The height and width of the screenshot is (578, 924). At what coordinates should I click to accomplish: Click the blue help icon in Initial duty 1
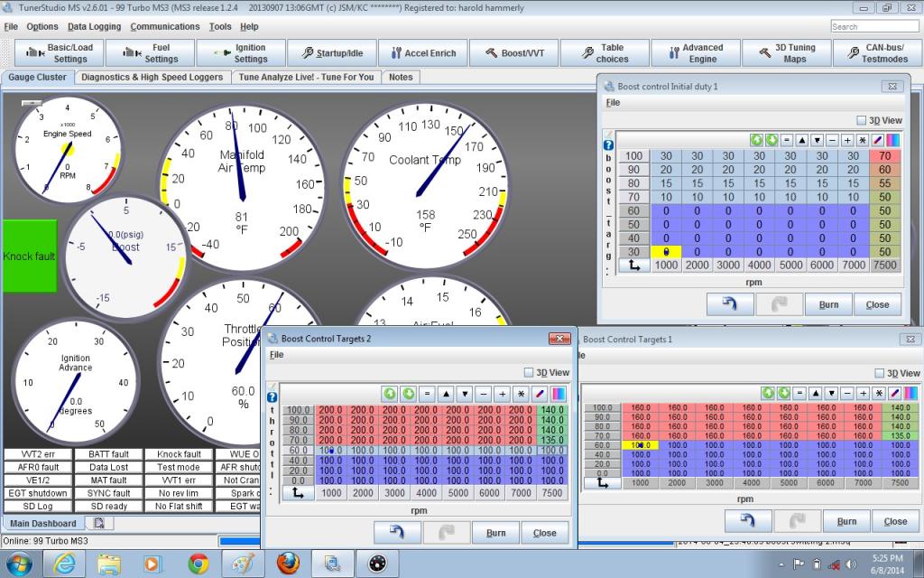[608, 144]
